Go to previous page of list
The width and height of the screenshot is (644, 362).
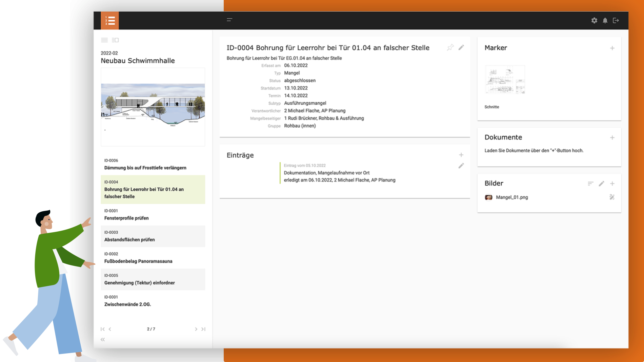coord(110,329)
